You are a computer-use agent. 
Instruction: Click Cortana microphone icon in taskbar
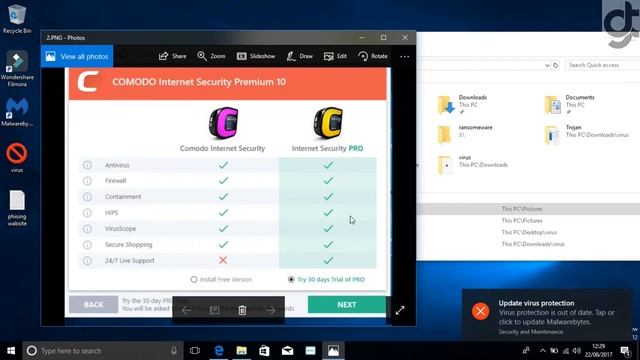(x=174, y=351)
